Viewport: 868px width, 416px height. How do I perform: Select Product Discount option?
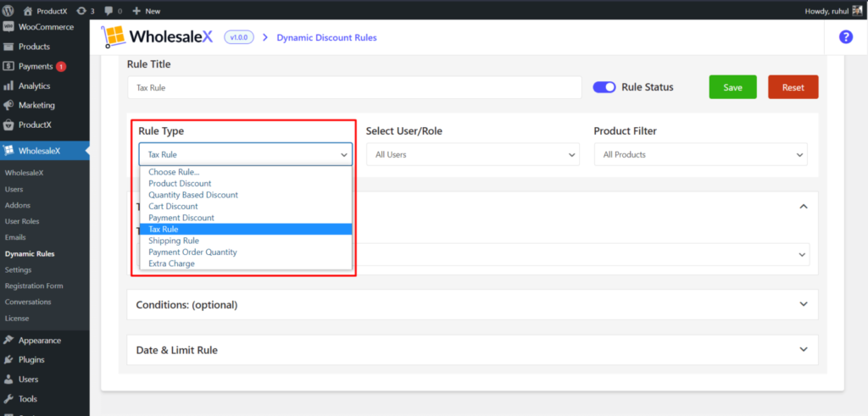pos(246,183)
